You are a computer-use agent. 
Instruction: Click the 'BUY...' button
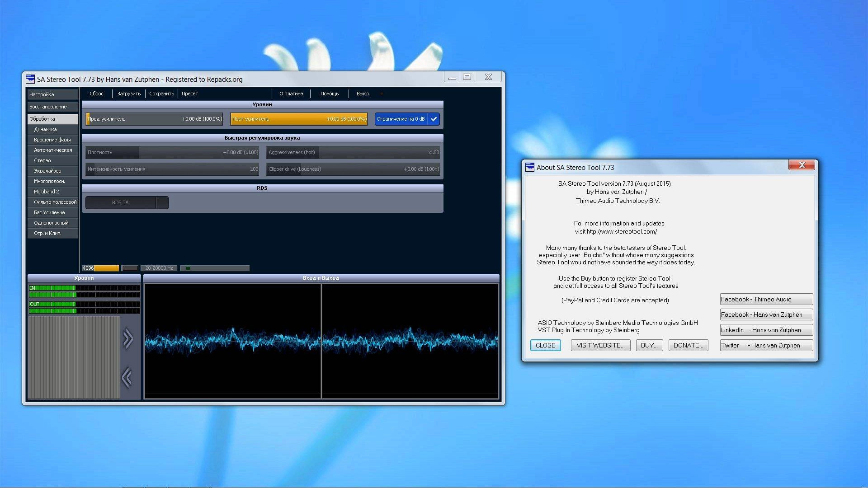point(649,345)
